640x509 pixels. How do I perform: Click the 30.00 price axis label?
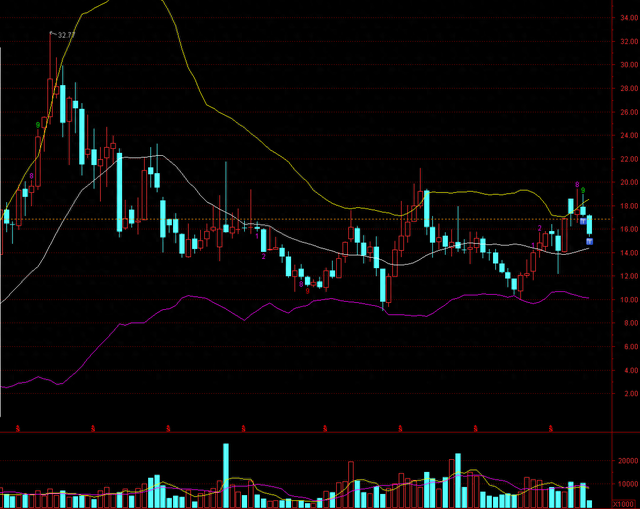(629, 64)
